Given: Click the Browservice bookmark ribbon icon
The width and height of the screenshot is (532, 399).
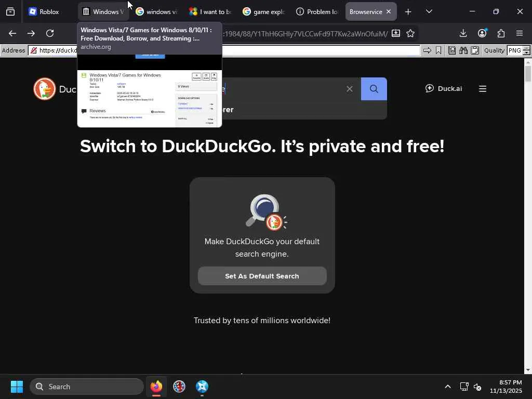Looking at the screenshot, I should point(438,50).
